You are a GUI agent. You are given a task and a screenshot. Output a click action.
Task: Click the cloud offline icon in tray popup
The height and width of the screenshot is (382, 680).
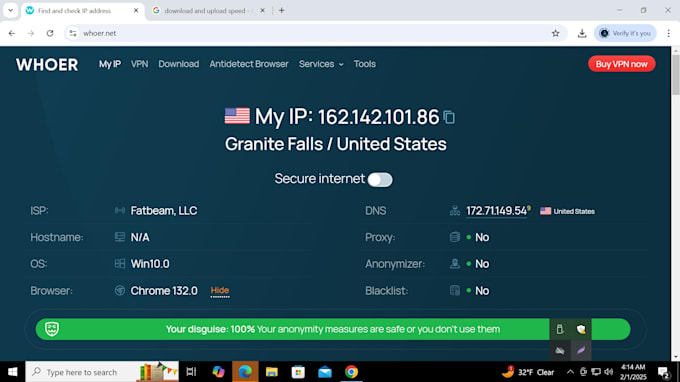(x=560, y=350)
